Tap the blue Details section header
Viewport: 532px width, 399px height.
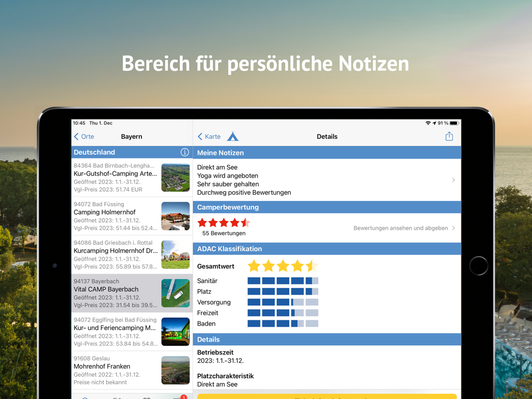click(x=327, y=339)
